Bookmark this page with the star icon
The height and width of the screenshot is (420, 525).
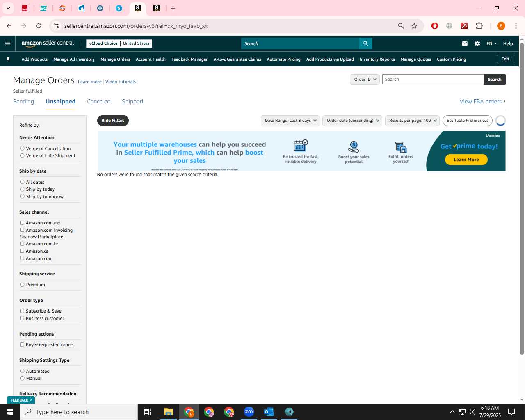[x=414, y=26]
